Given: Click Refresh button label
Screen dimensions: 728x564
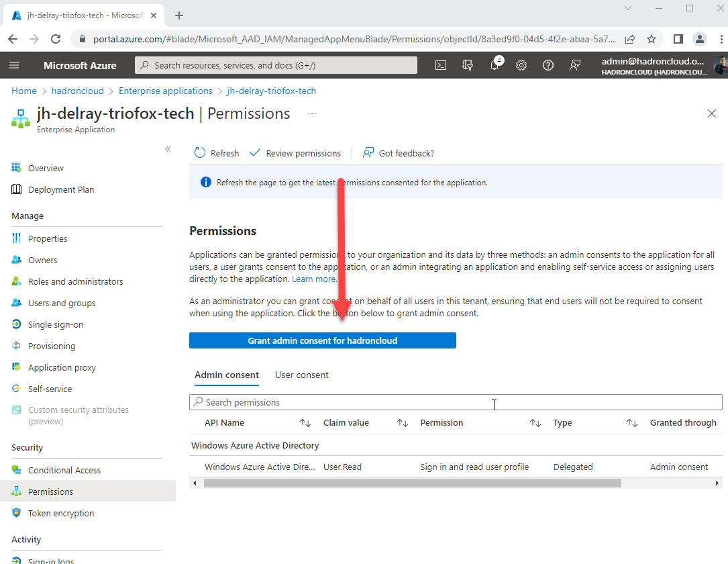Looking at the screenshot, I should tap(225, 153).
